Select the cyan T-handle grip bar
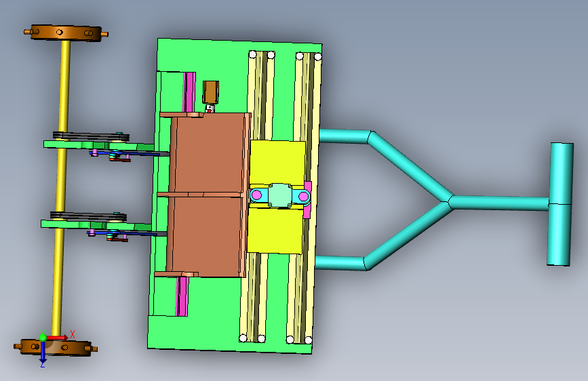This screenshot has width=588, height=381. [x=560, y=204]
